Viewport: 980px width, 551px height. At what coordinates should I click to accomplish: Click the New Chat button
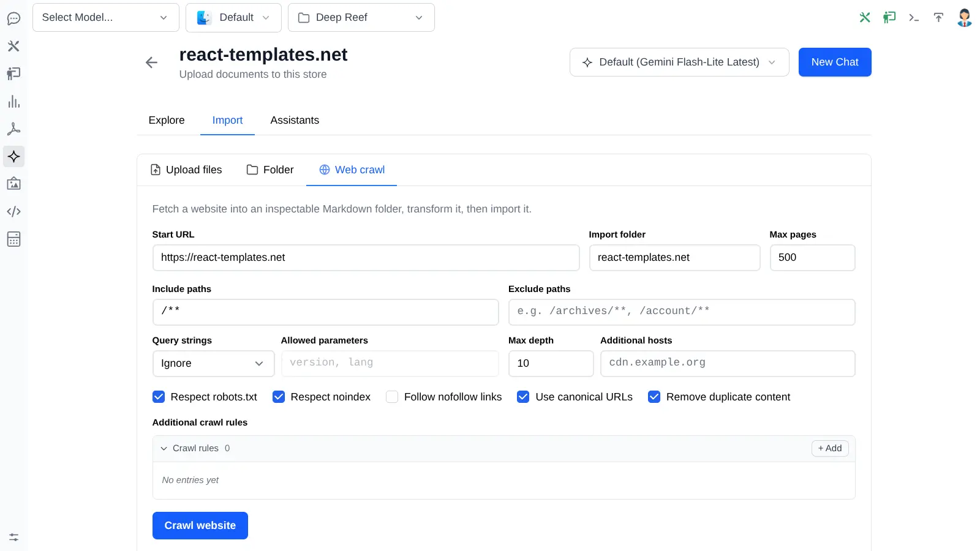835,62
